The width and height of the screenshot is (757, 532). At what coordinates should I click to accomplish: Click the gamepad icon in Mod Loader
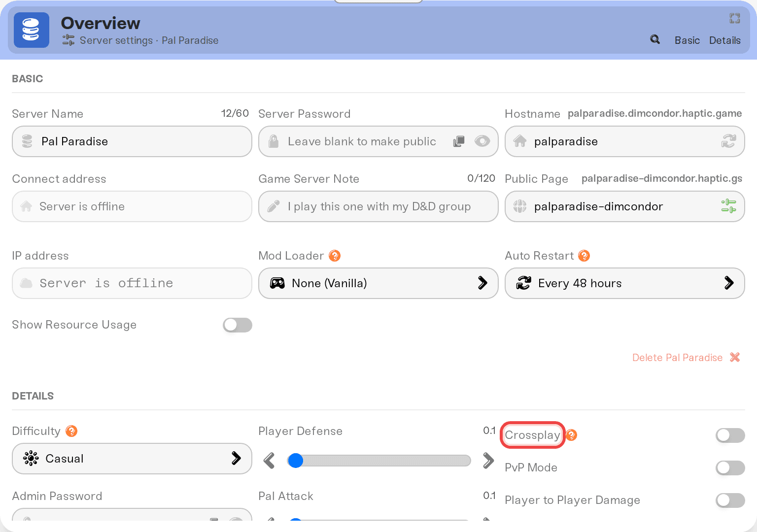[277, 283]
